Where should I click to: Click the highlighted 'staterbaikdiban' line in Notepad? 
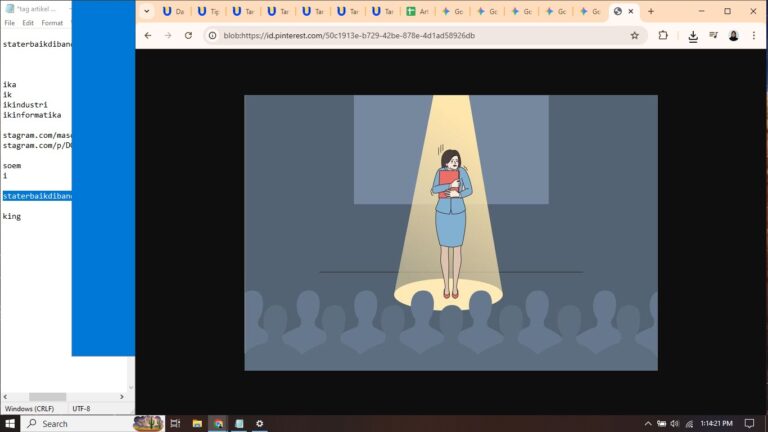tap(37, 196)
